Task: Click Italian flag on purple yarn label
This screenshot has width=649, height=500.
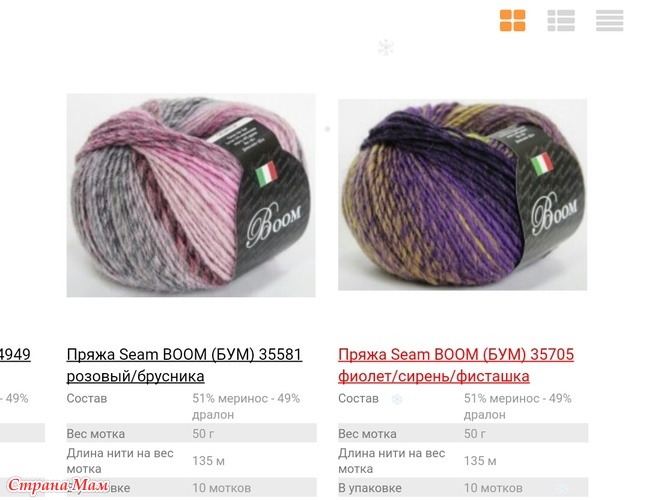Action: pyautogui.click(x=542, y=165)
